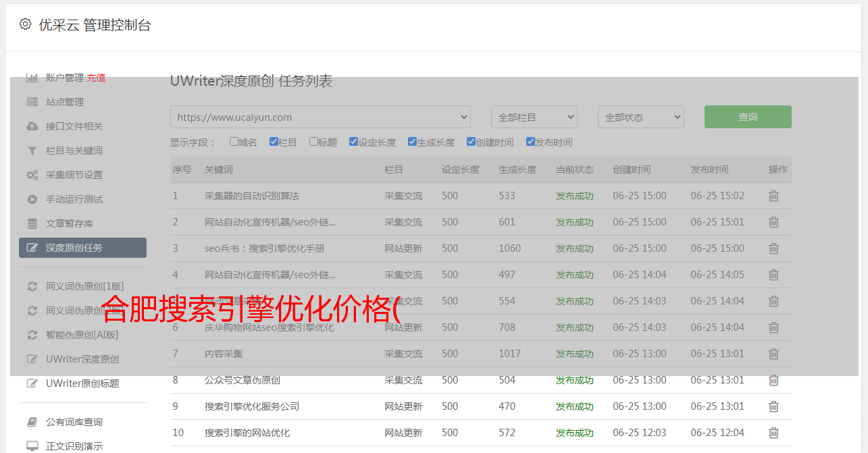Uncheck the 创建时间 field checkbox

point(471,142)
